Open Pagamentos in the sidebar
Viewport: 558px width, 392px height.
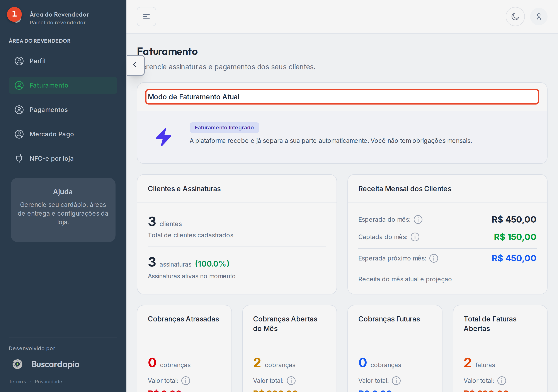point(63,110)
